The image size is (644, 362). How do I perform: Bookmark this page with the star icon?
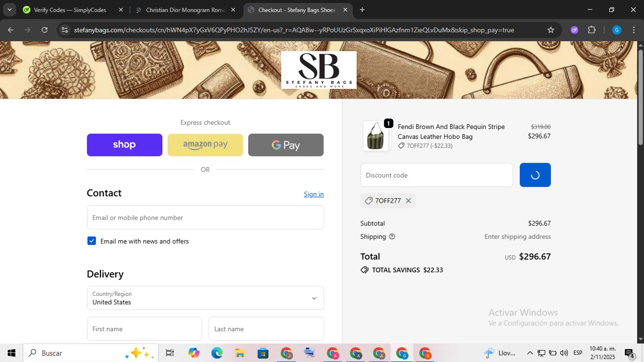[x=551, y=30]
